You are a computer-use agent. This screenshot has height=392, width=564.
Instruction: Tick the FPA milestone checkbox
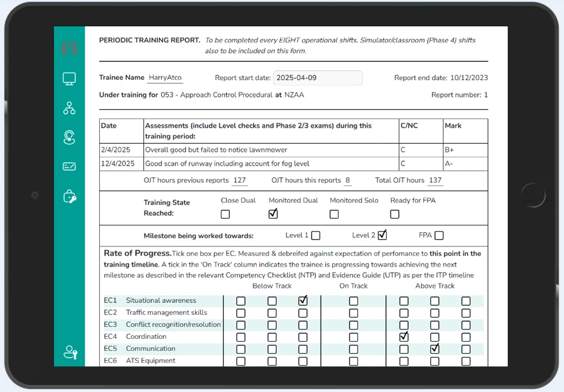tap(439, 236)
